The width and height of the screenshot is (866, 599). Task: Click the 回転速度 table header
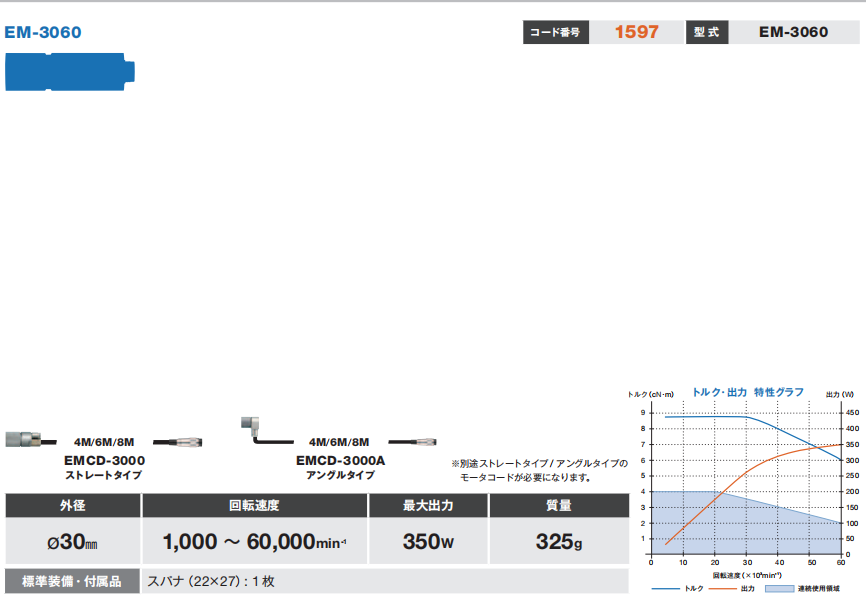[255, 505]
